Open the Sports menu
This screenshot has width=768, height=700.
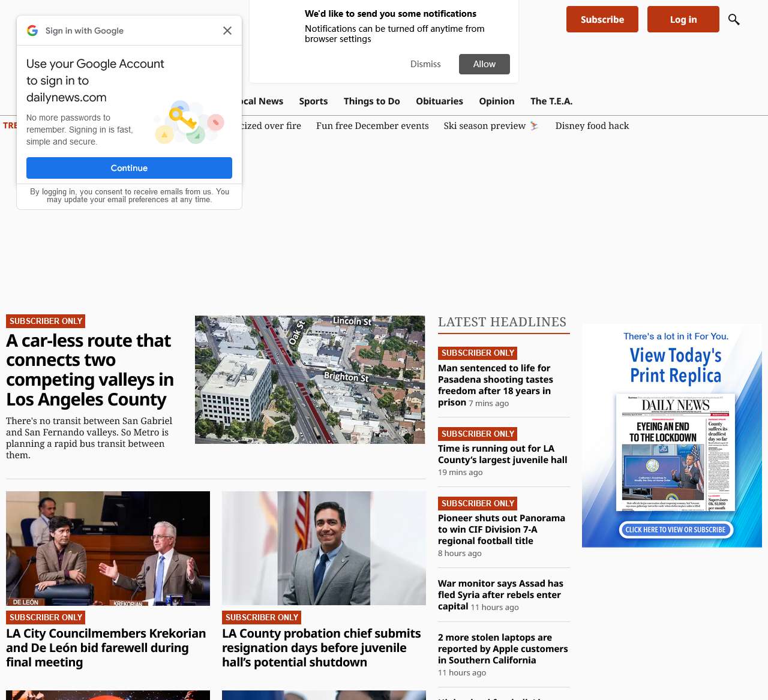(313, 101)
